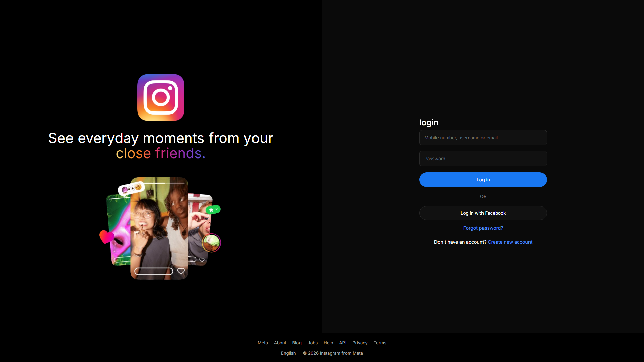This screenshot has height=362, width=644.
Task: Click the 'Don't have an account?' text
Action: pyautogui.click(x=460, y=242)
